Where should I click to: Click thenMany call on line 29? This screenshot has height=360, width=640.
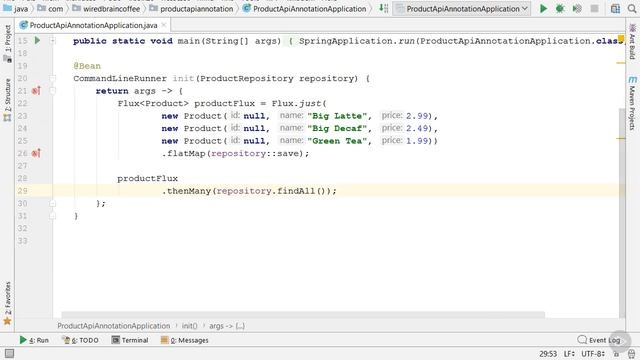tap(189, 191)
